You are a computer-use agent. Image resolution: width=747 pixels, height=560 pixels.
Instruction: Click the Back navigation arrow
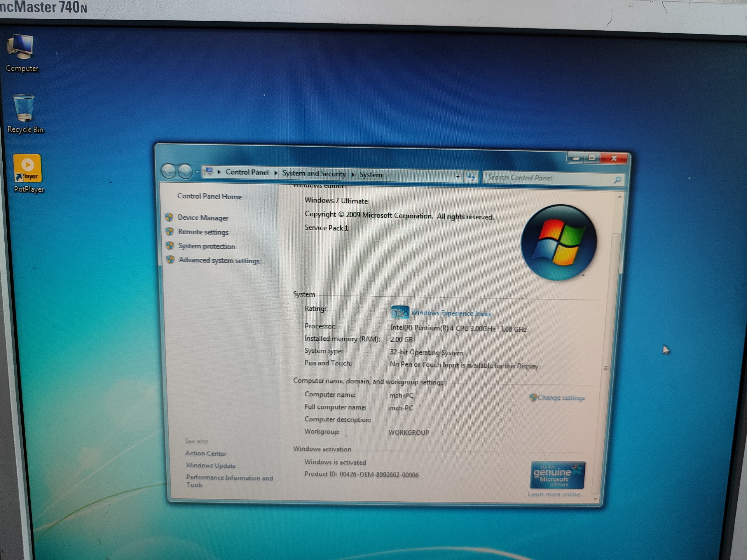(x=168, y=171)
